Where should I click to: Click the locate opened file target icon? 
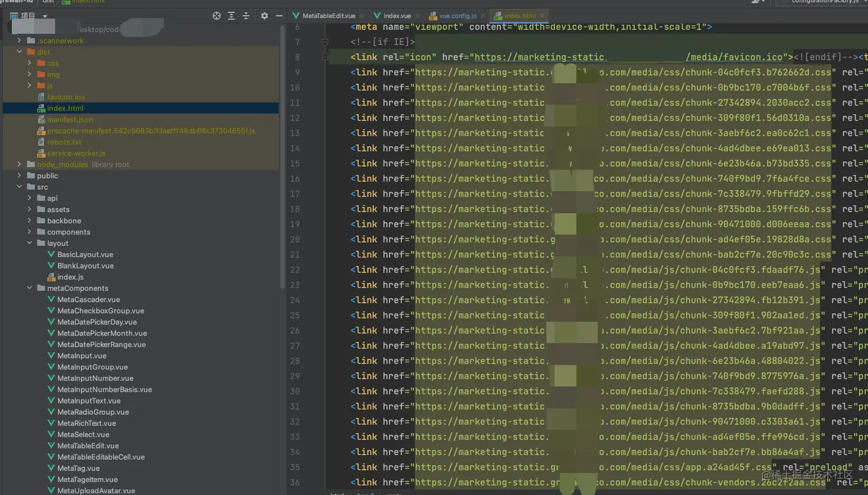click(x=216, y=16)
